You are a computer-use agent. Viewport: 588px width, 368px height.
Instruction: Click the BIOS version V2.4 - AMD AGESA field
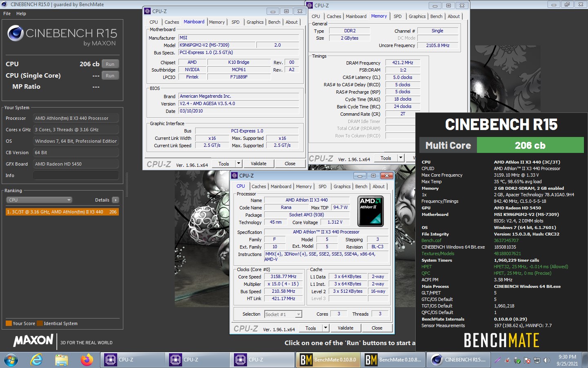tap(238, 103)
